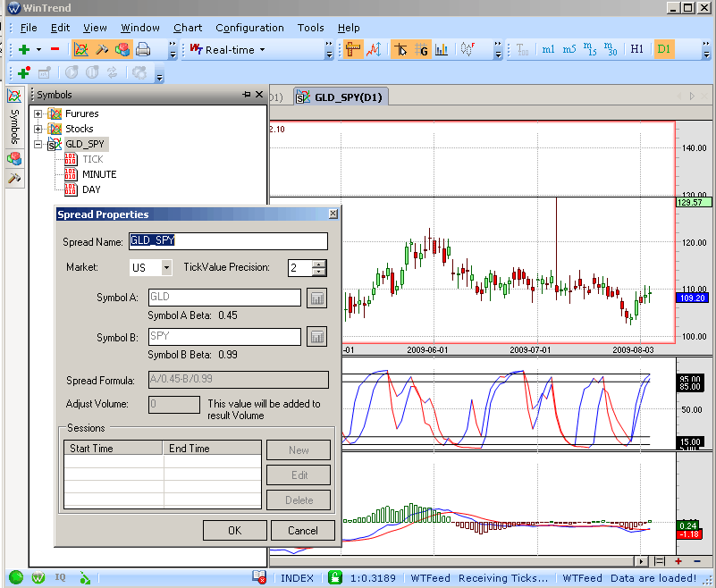This screenshot has height=588, width=716.
Task: Select the m1 timeframe
Action: [548, 49]
